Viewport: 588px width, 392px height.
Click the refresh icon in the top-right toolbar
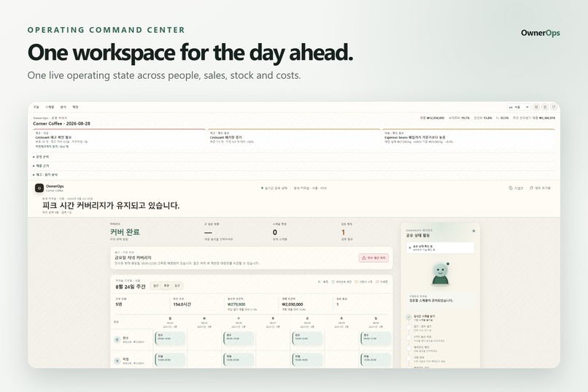point(554,107)
